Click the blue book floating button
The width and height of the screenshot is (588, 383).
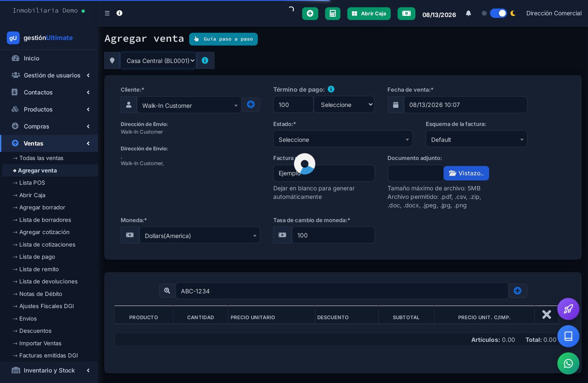[x=568, y=336]
